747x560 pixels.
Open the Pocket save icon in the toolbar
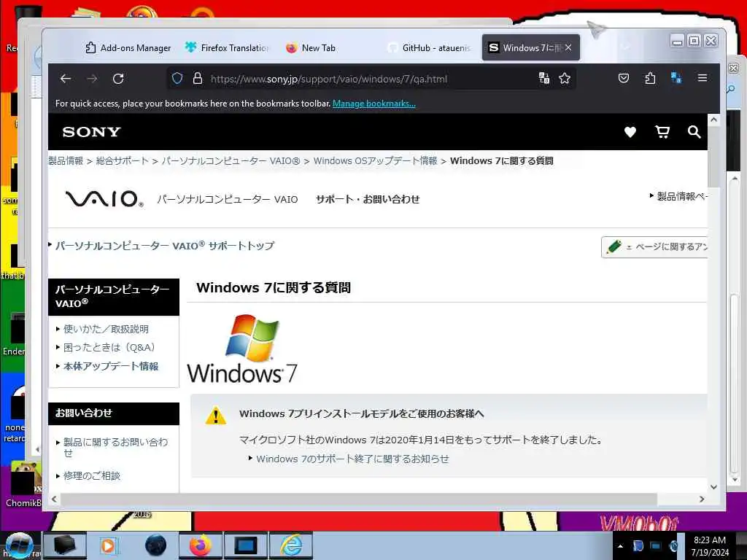pos(624,78)
